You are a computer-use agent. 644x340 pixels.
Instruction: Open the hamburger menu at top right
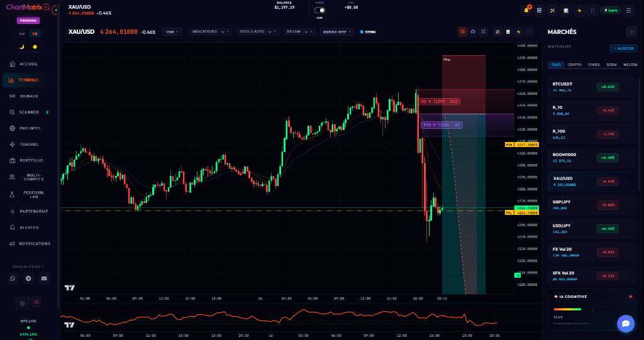click(628, 11)
